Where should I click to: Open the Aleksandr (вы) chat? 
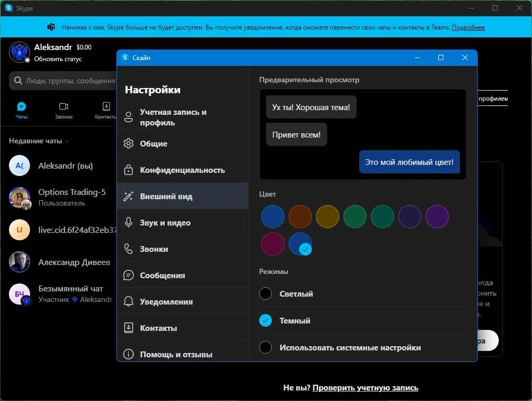pyautogui.click(x=60, y=165)
